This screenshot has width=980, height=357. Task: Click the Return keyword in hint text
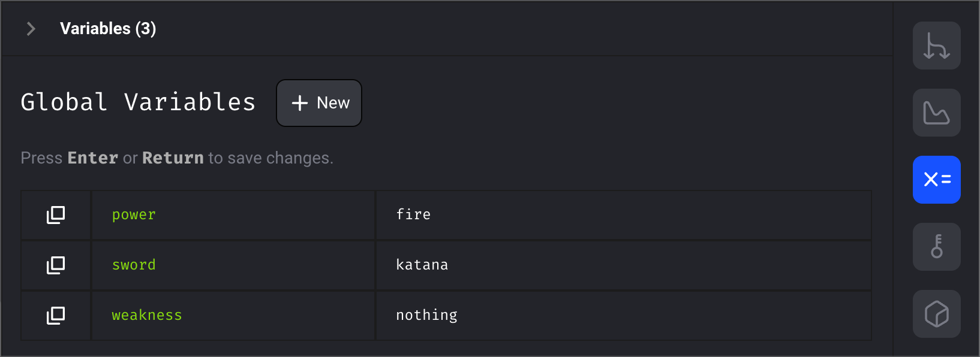click(173, 158)
